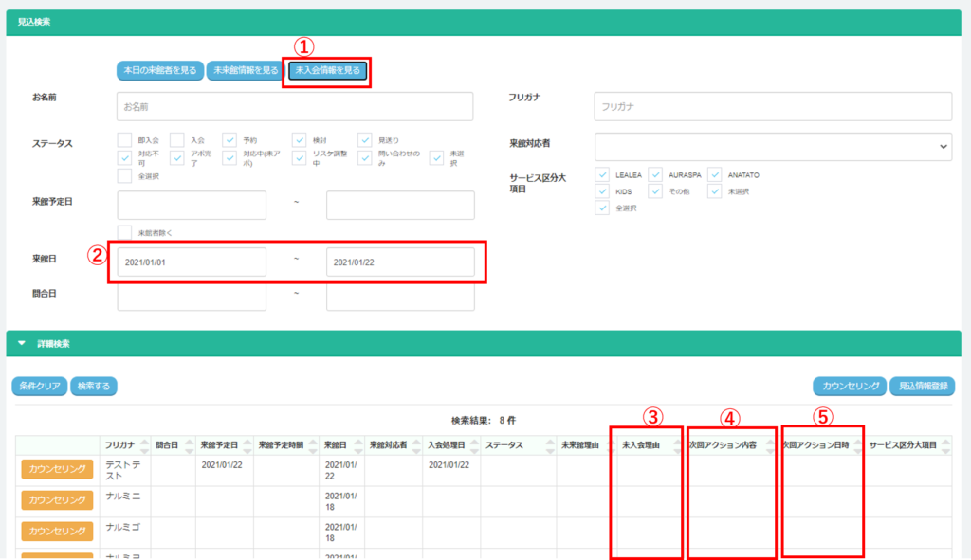
Task: Check the 即入会 status checkbox
Action: pyautogui.click(x=125, y=140)
